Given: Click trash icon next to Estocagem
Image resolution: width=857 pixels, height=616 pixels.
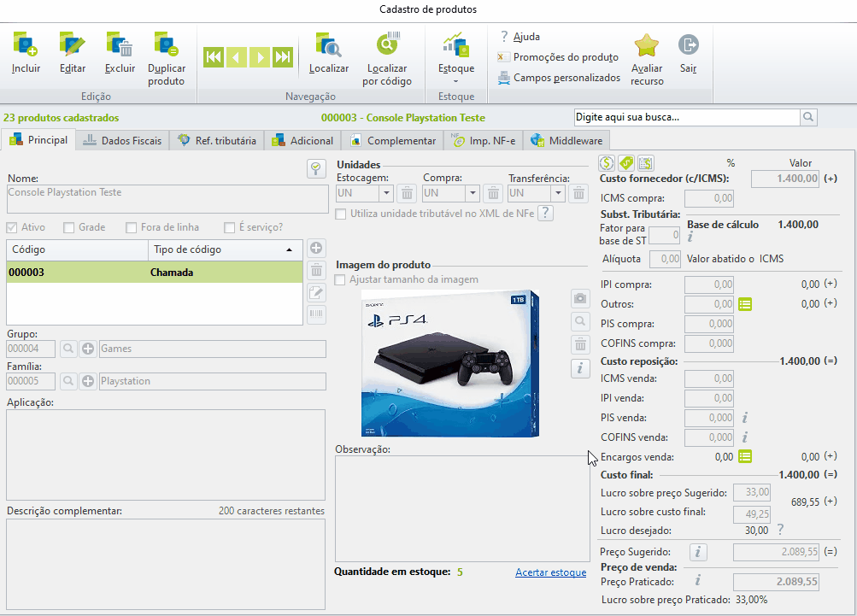Looking at the screenshot, I should [x=407, y=193].
